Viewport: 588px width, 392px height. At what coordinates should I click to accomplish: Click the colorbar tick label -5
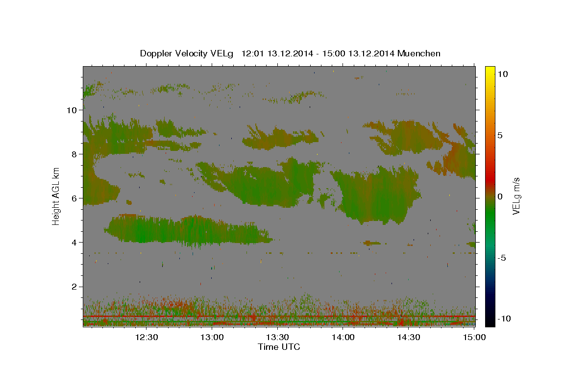(501, 258)
